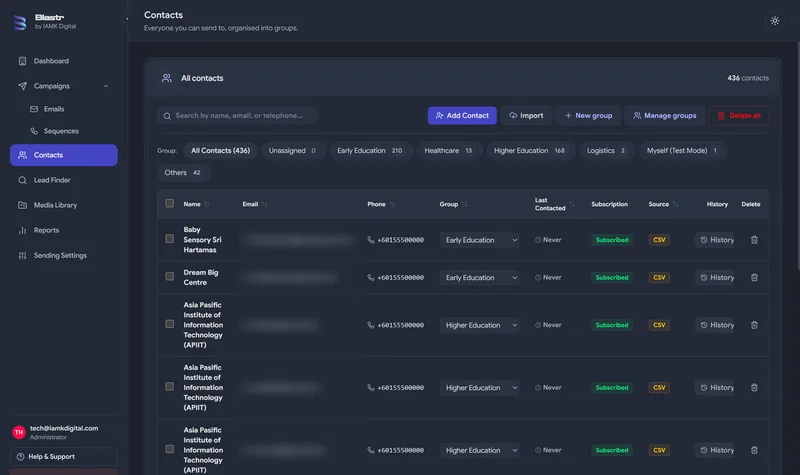This screenshot has height=475, width=800.
Task: Filter by All Contacts (436) group
Action: (220, 151)
